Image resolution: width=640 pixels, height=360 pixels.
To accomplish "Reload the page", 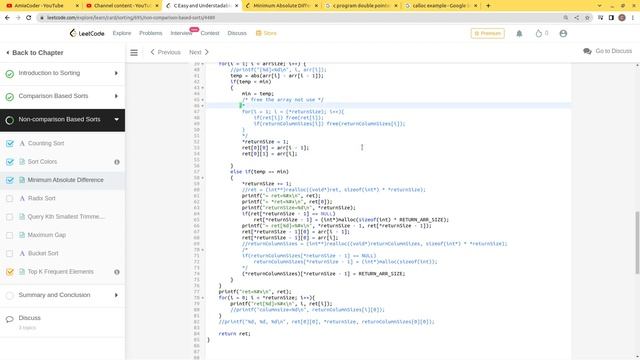I will coord(29,18).
